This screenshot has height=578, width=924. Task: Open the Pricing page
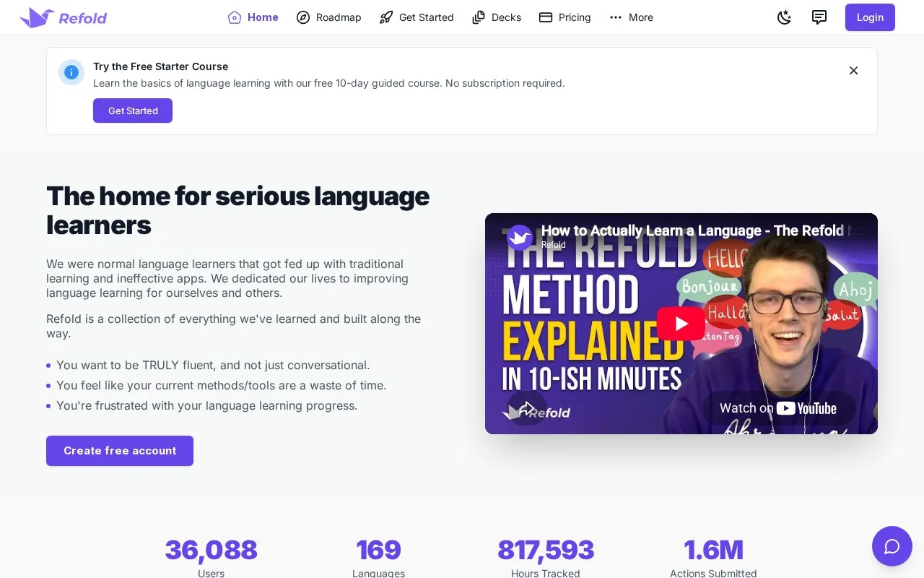pos(565,17)
